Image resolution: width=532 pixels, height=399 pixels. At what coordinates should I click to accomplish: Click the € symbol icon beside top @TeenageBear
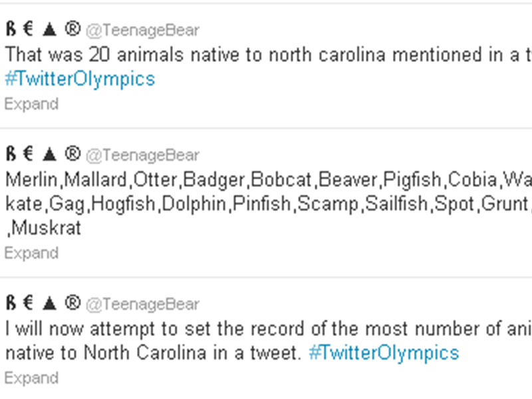click(x=27, y=29)
